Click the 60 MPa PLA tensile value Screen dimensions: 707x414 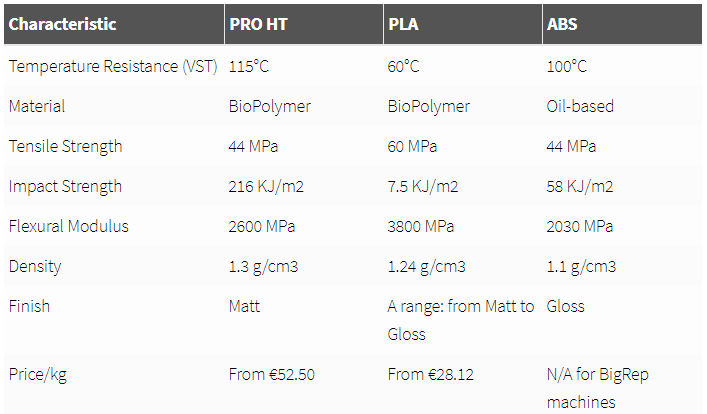pos(412,147)
